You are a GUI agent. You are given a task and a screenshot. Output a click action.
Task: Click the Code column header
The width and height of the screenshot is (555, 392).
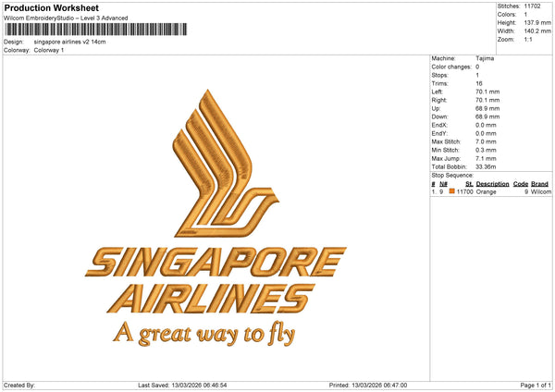(520, 184)
